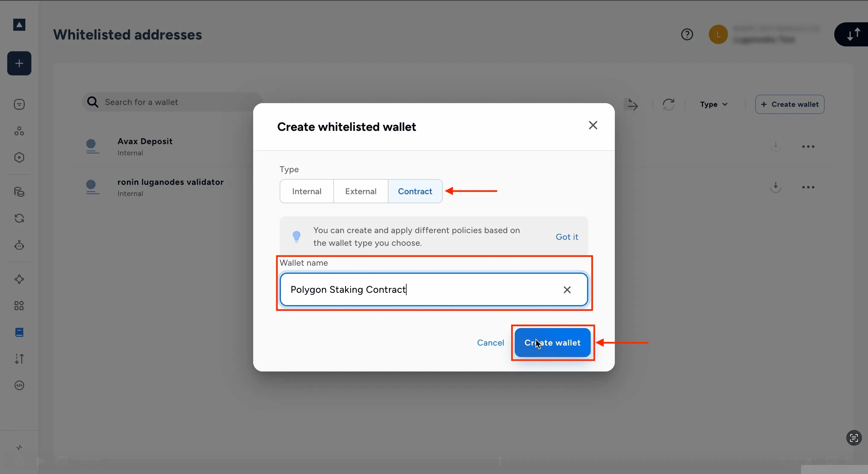
Task: Click the dark plus button in sidebar
Action: [19, 63]
